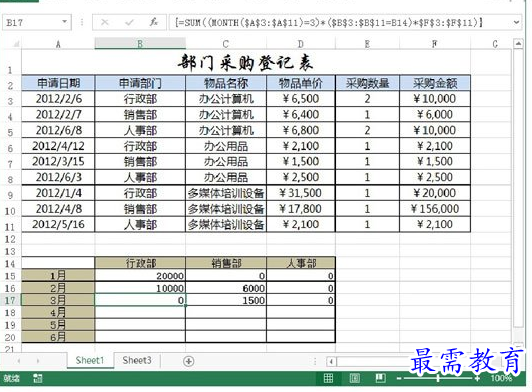Viewport: 532px width, 392px height.
Task: Click the macro recording status bar icon
Action: pos(38,378)
